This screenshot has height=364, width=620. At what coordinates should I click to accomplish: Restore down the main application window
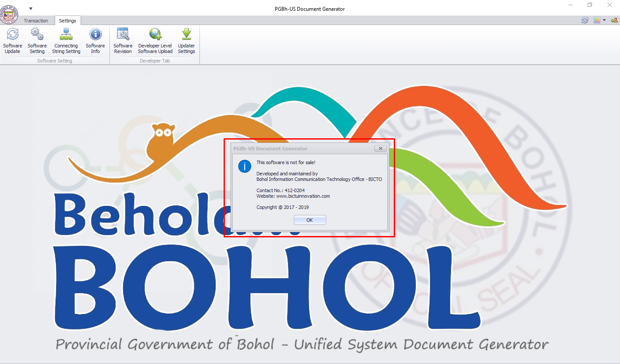pyautogui.click(x=590, y=5)
